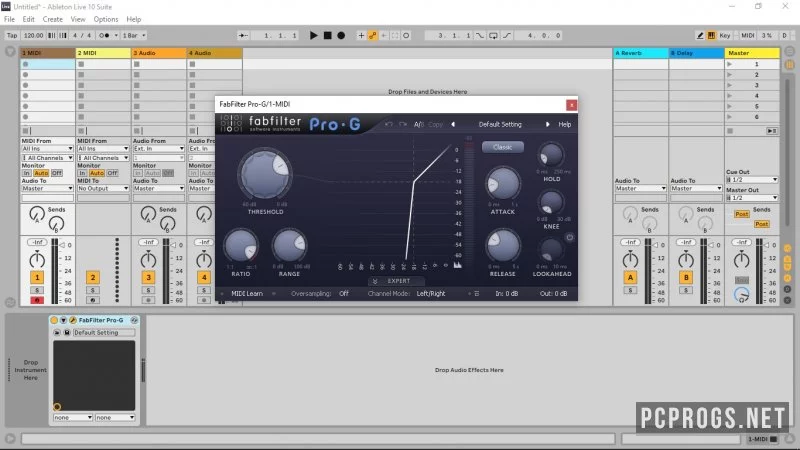Toggle the computer MIDI keyboard icon
The width and height of the screenshot is (800, 450).
711,35
